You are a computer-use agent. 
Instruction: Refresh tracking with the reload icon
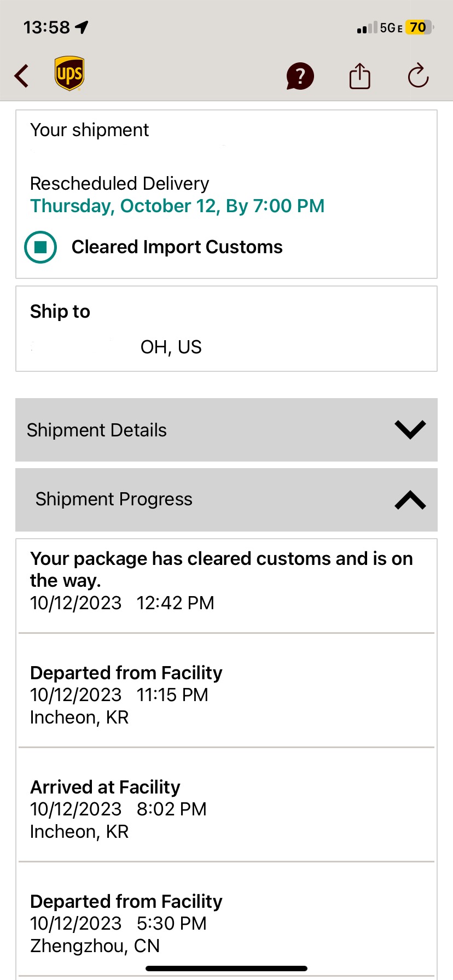coord(419,75)
